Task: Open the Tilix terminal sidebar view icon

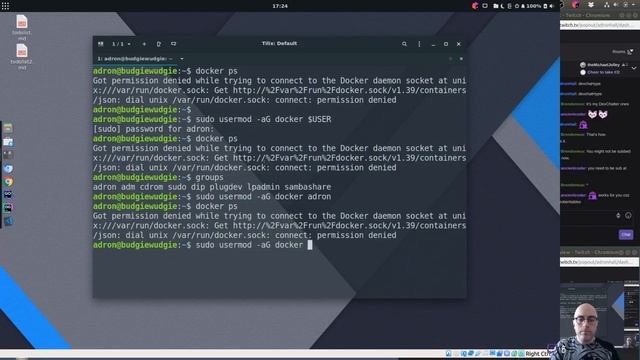Action: coord(100,44)
